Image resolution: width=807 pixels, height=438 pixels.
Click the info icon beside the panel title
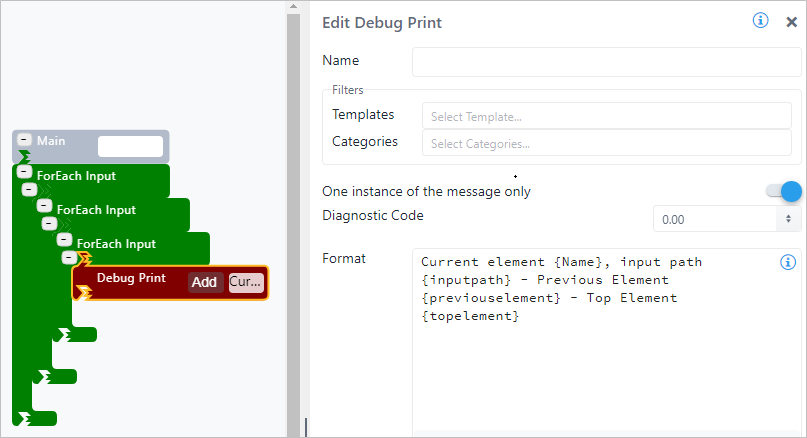[760, 21]
